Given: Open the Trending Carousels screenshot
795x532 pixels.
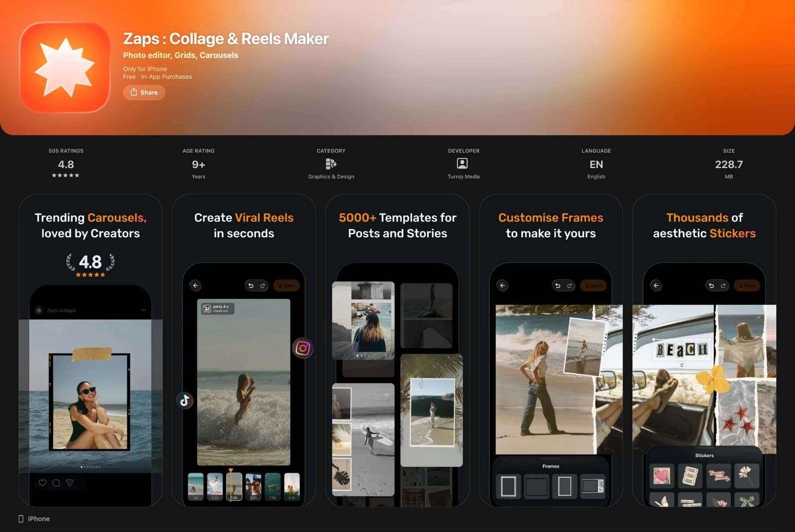Looking at the screenshot, I should tap(91, 350).
